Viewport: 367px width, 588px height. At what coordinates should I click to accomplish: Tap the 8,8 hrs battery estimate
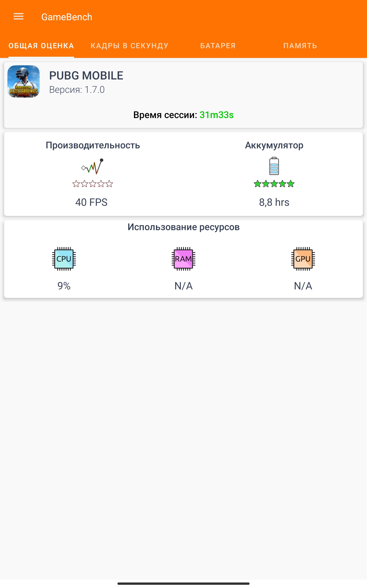point(274,202)
